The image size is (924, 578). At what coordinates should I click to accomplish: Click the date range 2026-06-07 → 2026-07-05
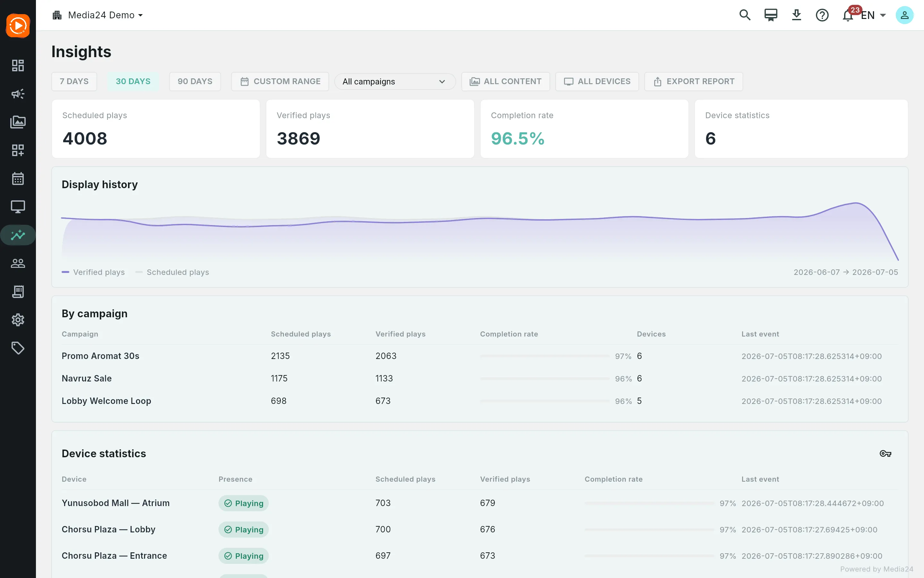pyautogui.click(x=846, y=272)
